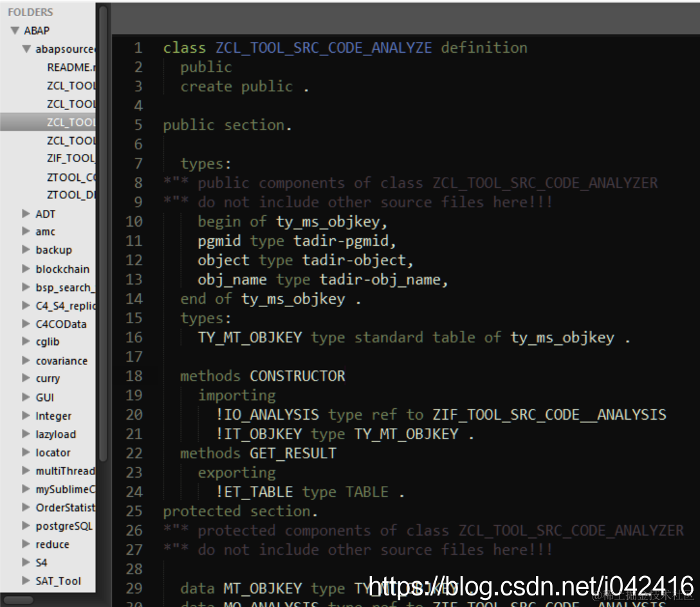Screen dimensions: 700x607
Task: Click 'create public' on line 3
Action: point(236,86)
